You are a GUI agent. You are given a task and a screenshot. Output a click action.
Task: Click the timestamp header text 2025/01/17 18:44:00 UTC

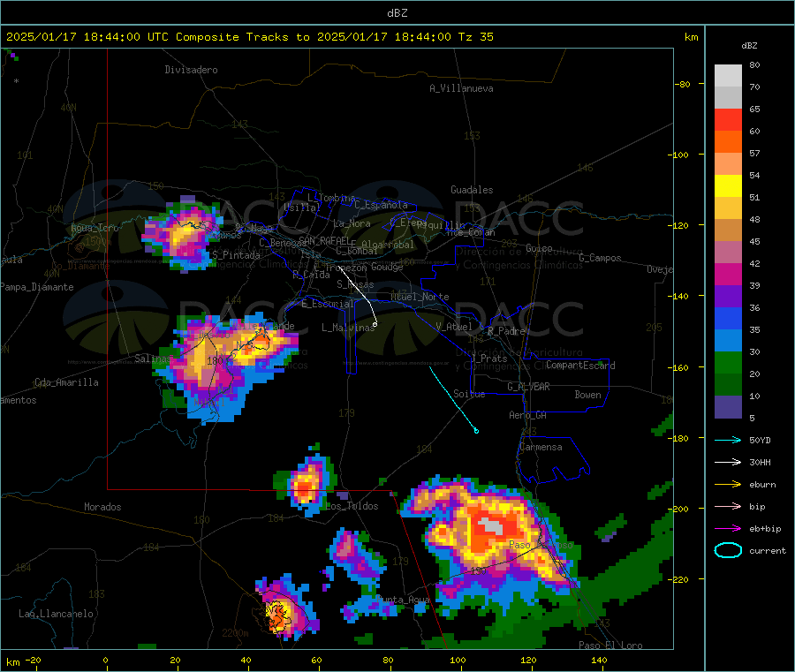click(x=87, y=37)
